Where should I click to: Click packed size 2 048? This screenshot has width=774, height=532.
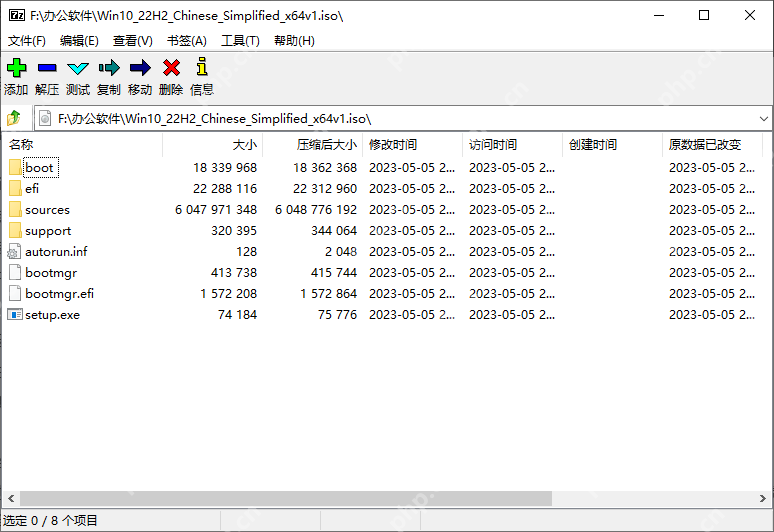coord(341,251)
